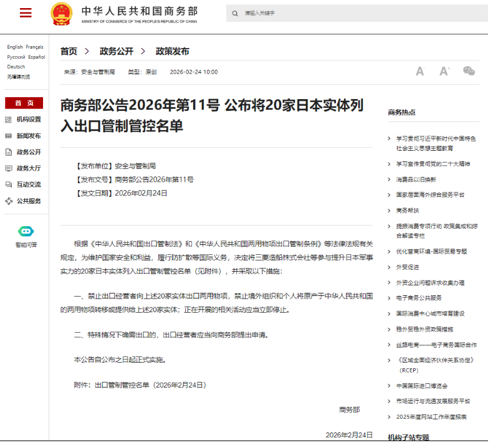Open the red hamburger menu
This screenshot has height=448, width=493.
point(26,13)
